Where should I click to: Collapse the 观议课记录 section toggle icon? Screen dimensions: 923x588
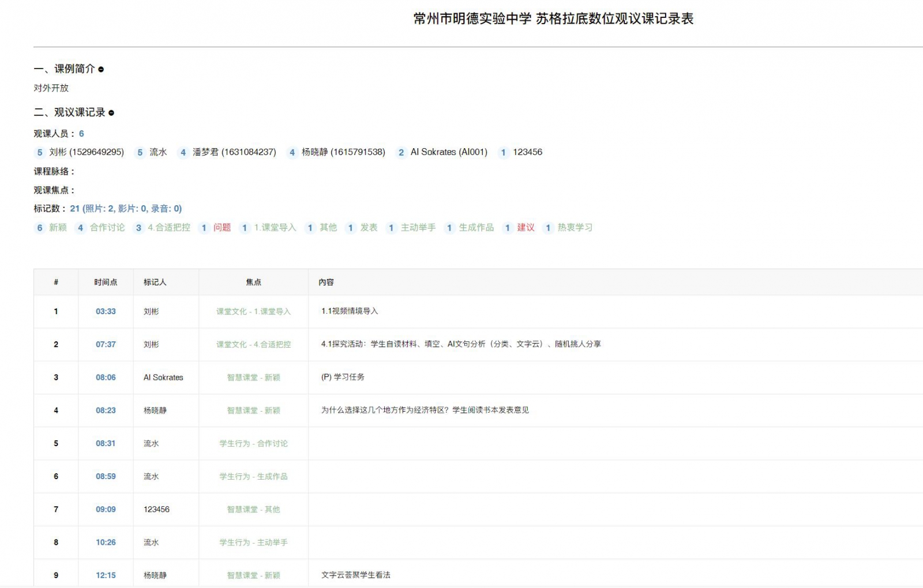[111, 113]
